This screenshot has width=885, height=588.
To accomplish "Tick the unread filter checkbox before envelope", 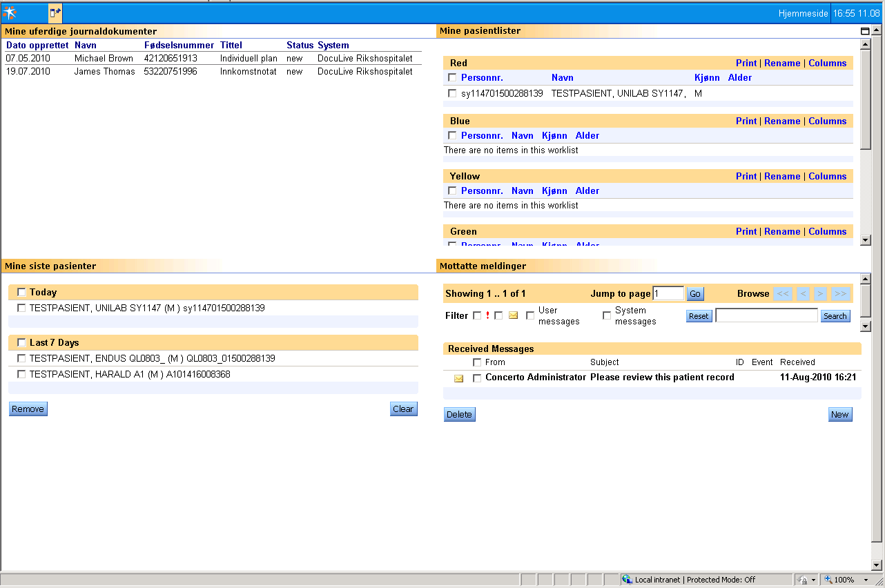I will 498,315.
